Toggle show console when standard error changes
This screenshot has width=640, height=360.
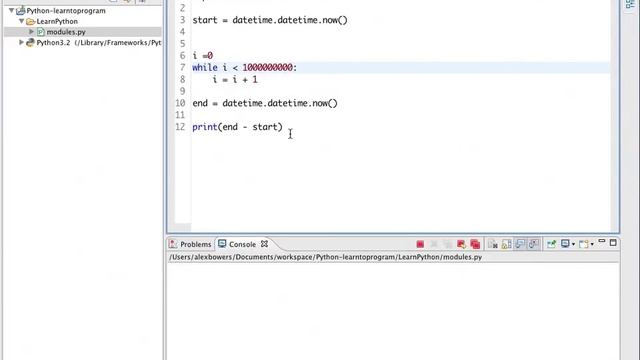click(533, 244)
